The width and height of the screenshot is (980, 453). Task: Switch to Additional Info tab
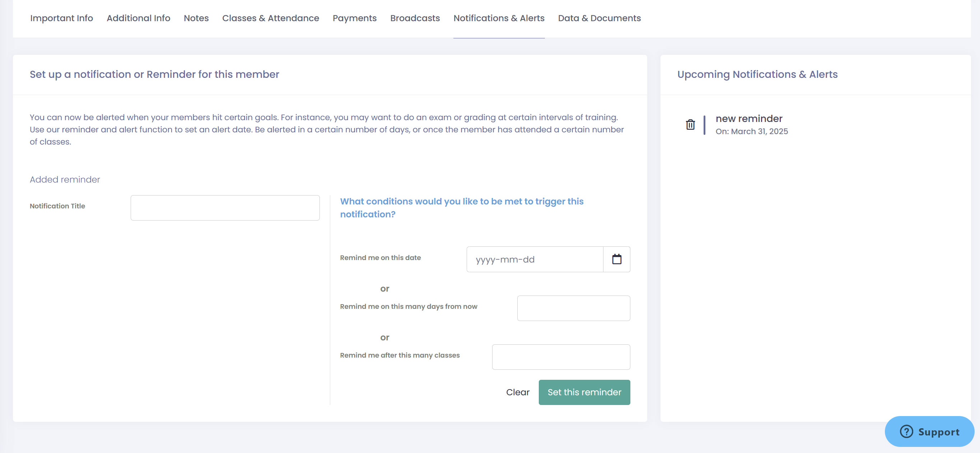139,18
